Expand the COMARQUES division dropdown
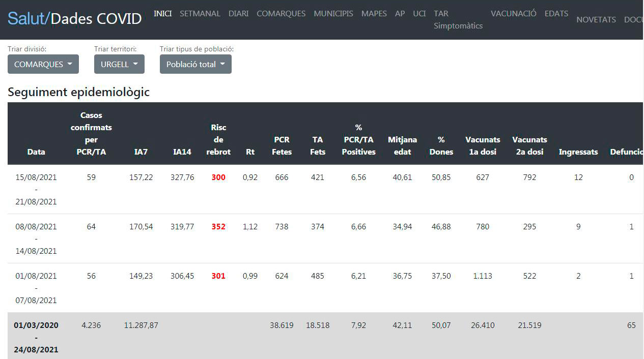Screen dimensions: 644x359 43,64
